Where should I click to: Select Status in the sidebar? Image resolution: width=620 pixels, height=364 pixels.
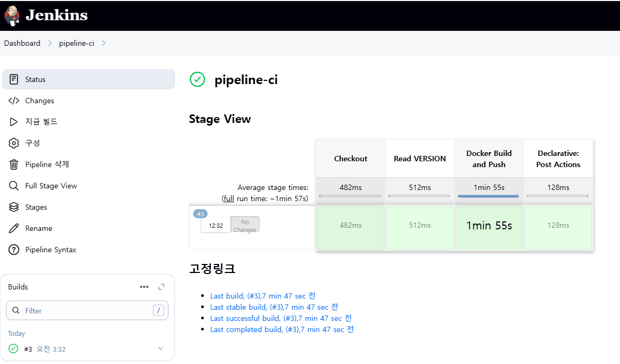pyautogui.click(x=88, y=79)
